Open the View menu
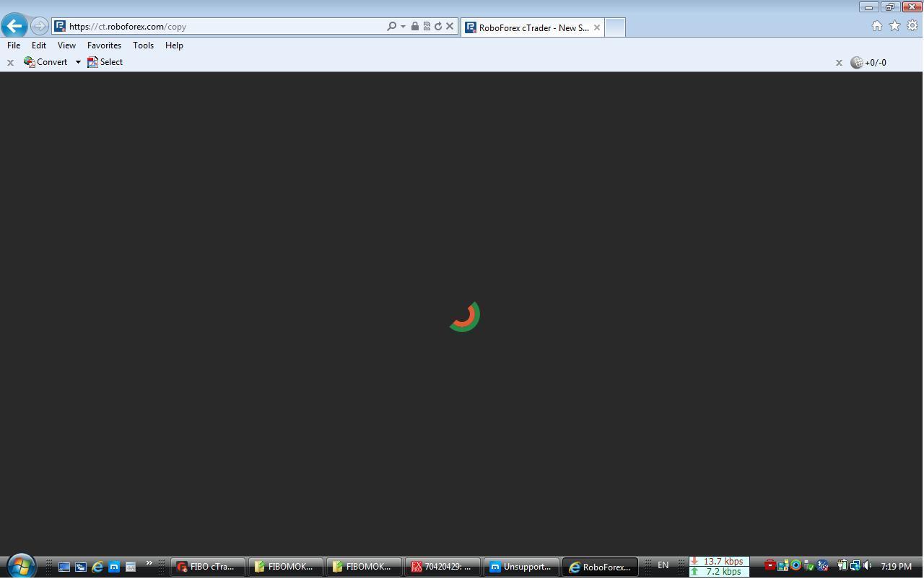Screen dimensions: 924x579 click(66, 45)
